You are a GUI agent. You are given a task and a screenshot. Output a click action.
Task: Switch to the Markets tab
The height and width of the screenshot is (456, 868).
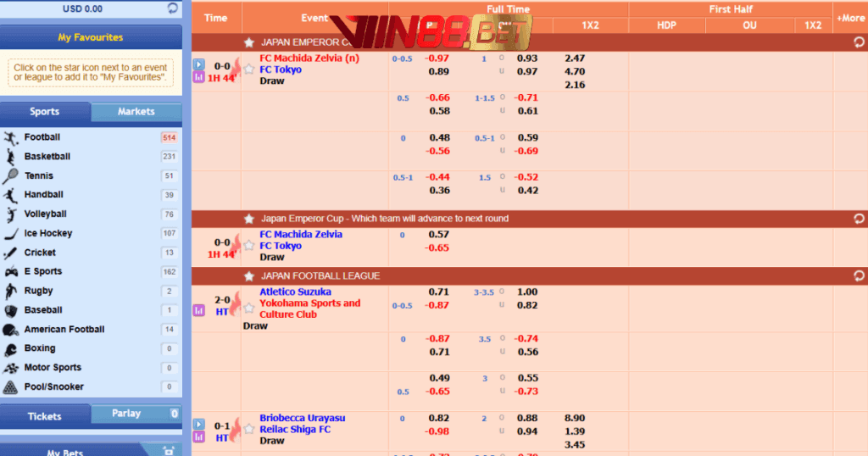pos(136,112)
